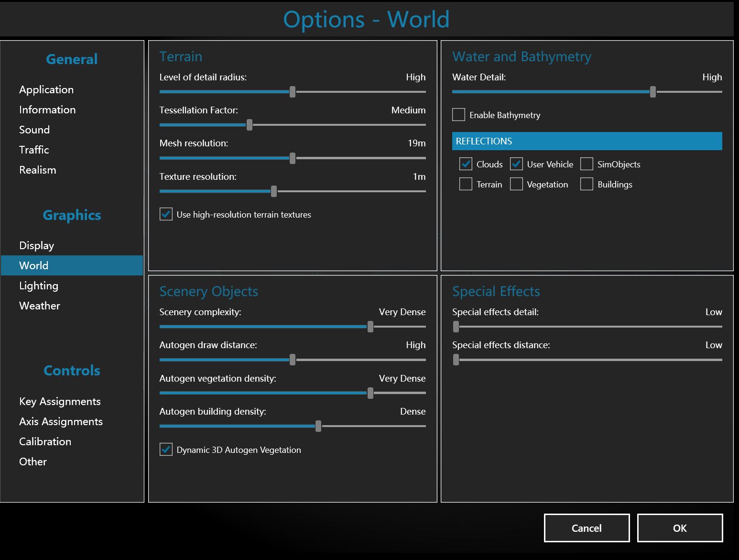Switch to Lighting options

(39, 285)
